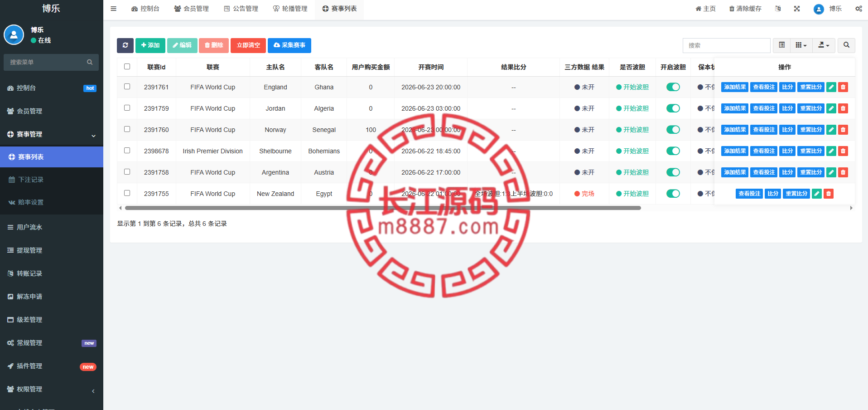Click the language switch icon in the top bar
Image resolution: width=868 pixels, height=410 pixels.
click(778, 9)
